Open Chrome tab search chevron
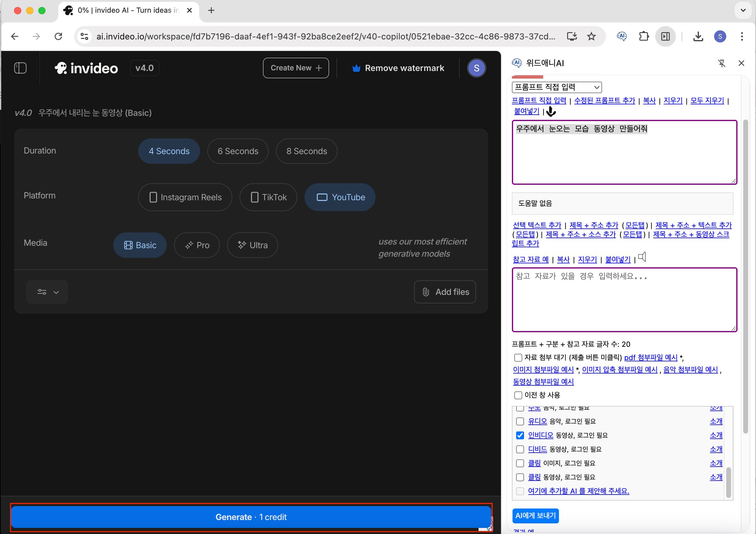Screen dimensions: 756x534 (743, 10)
